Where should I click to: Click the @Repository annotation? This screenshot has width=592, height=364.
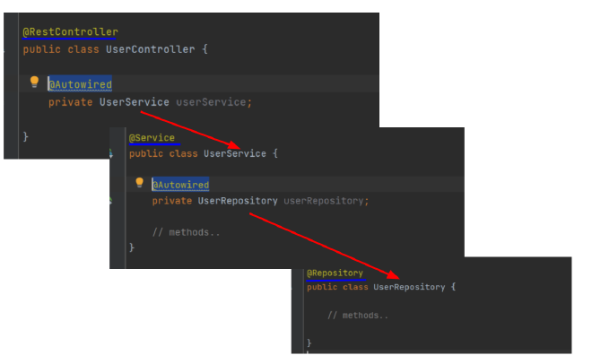[335, 273]
